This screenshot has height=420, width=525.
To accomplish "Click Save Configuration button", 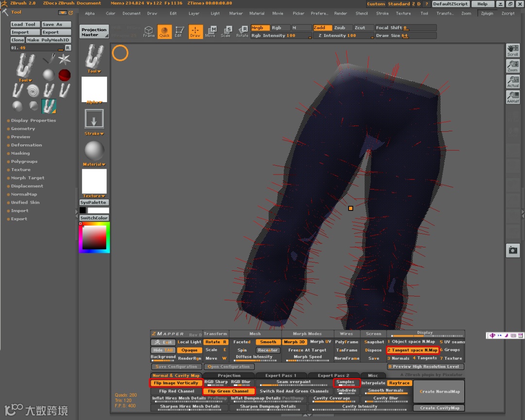I will pos(176,367).
